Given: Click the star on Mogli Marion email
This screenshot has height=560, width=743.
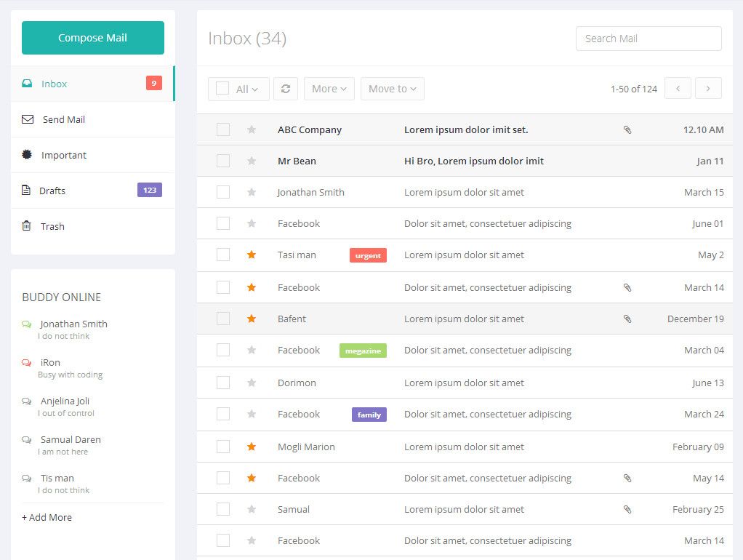Looking at the screenshot, I should [252, 447].
